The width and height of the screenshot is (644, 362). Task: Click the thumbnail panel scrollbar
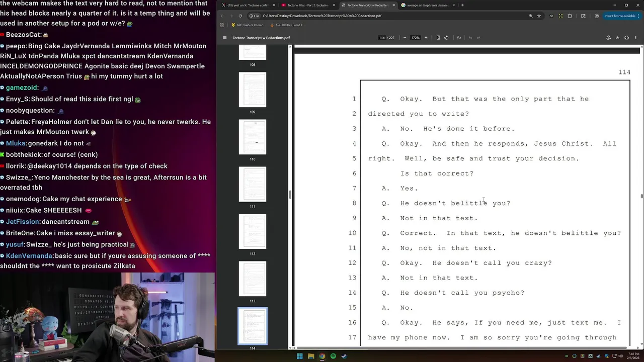[290, 195]
